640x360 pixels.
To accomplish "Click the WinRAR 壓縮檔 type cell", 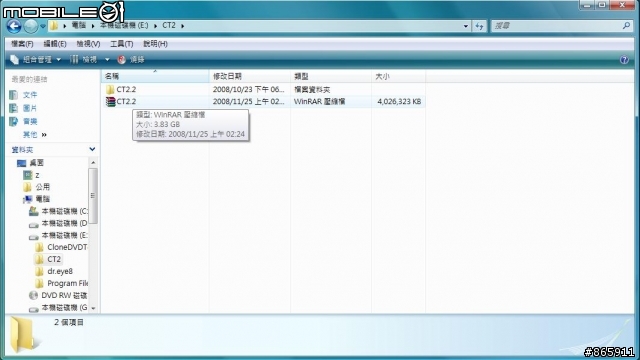I will (320, 102).
